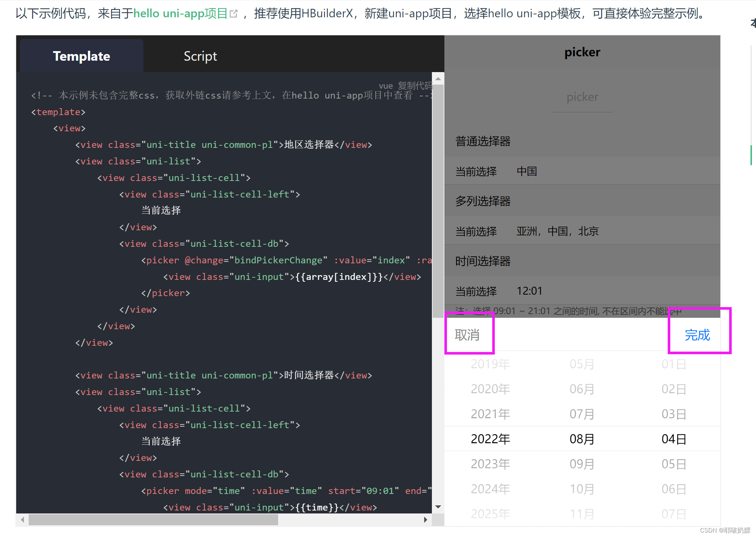The height and width of the screenshot is (537, 756).
Task: Click 复制代码 to copy code
Action: tap(415, 86)
